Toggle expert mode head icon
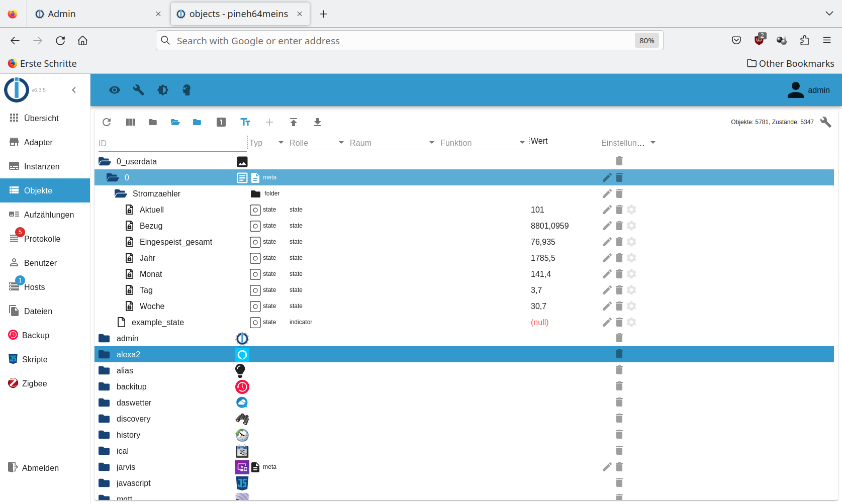842x504 pixels. (186, 90)
